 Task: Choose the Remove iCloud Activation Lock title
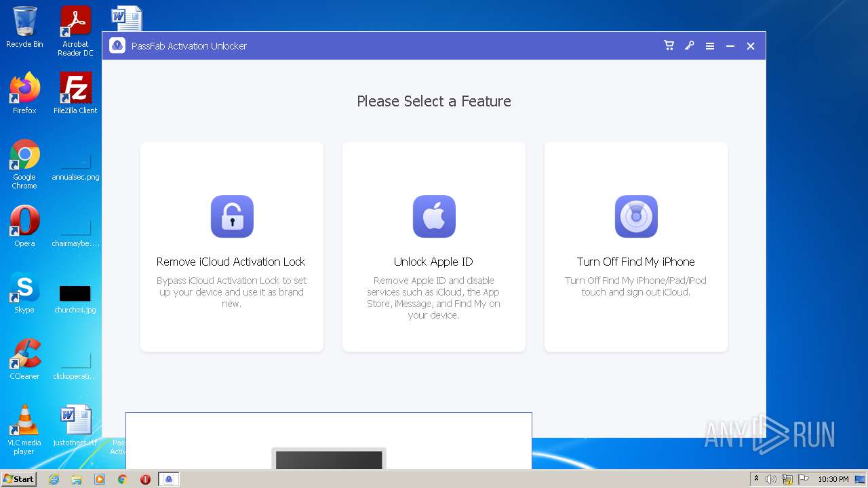pyautogui.click(x=231, y=262)
